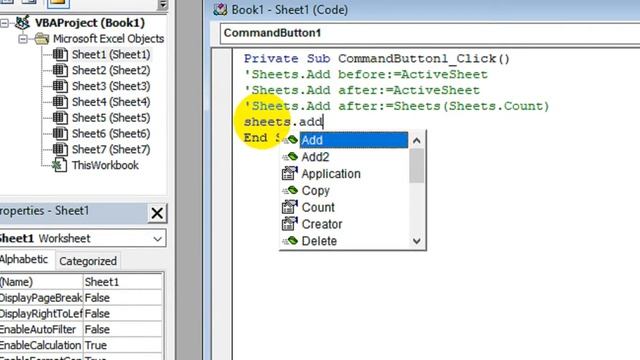640x360 pixels.
Task: Select the EnableAutoFilter property label
Action: coord(41,330)
